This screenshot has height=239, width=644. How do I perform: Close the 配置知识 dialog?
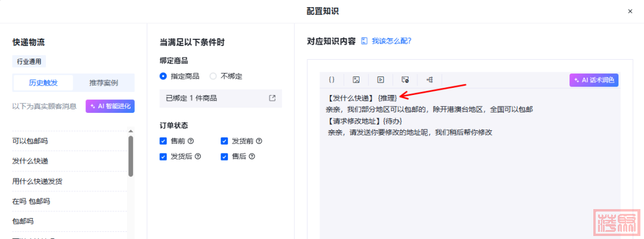631,11
